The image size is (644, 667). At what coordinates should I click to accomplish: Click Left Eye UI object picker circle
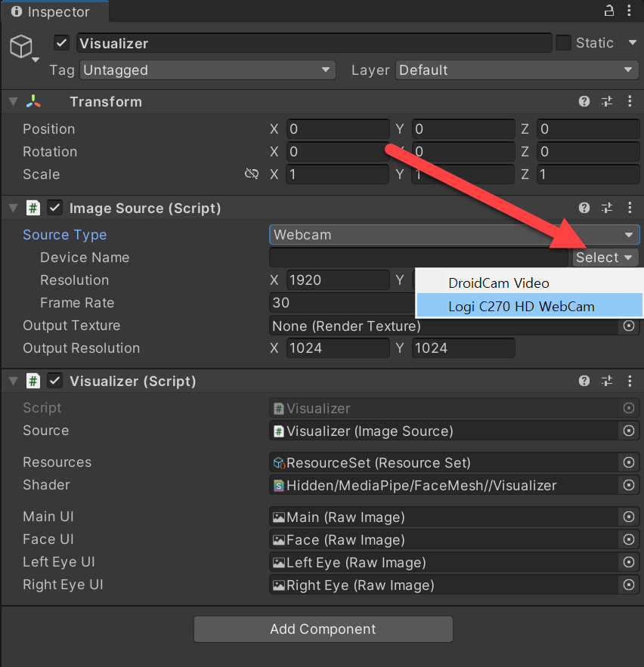pyautogui.click(x=629, y=562)
